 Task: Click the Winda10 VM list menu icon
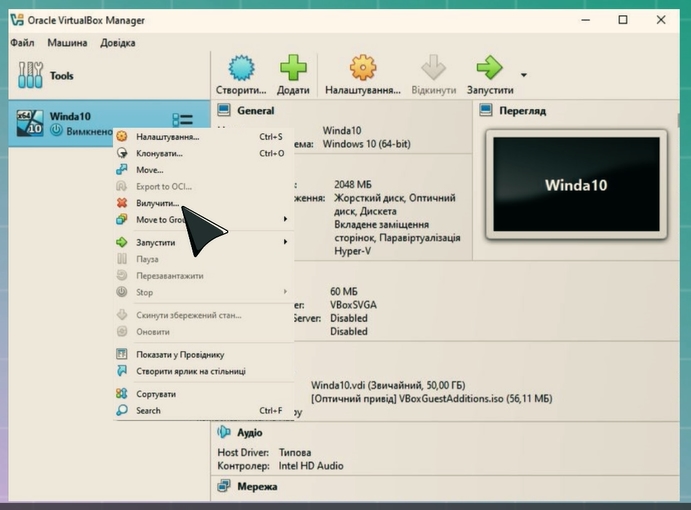point(182,119)
